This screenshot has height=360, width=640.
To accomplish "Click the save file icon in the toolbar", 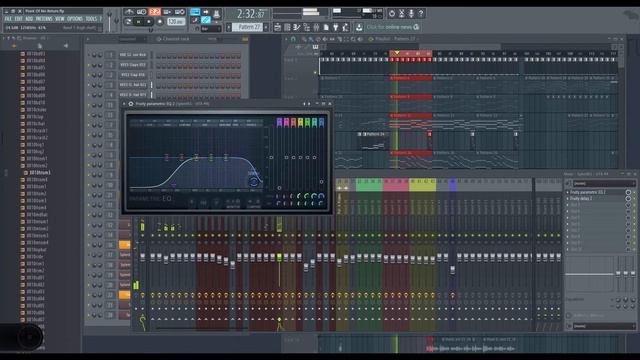I will (326, 27).
